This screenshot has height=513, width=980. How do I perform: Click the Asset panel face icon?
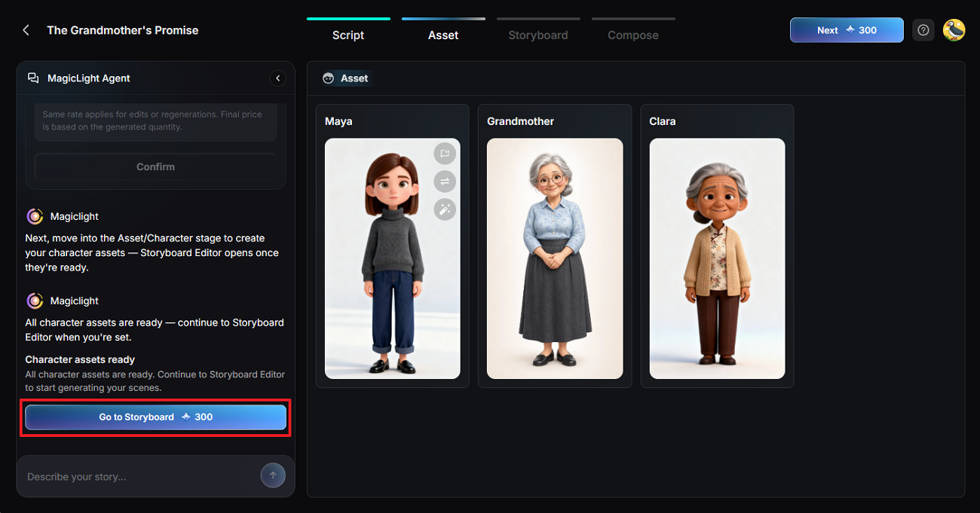[328, 78]
